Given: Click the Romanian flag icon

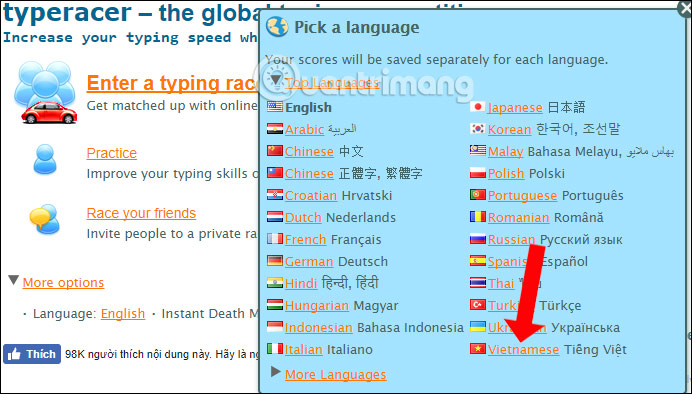Looking at the screenshot, I should click(478, 217).
